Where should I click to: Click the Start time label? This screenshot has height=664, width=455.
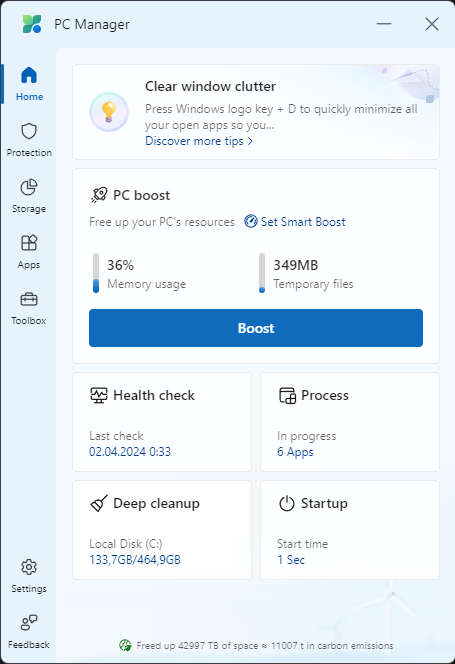pos(302,544)
